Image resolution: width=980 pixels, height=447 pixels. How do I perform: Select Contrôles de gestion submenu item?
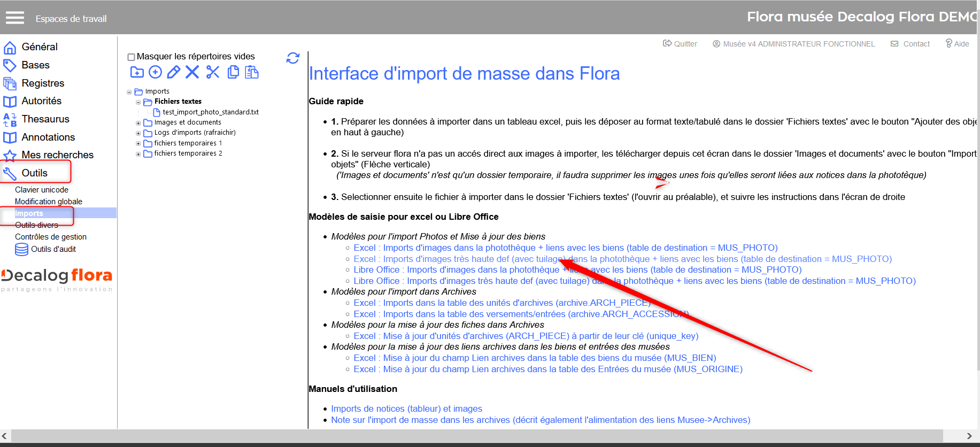[x=51, y=237]
